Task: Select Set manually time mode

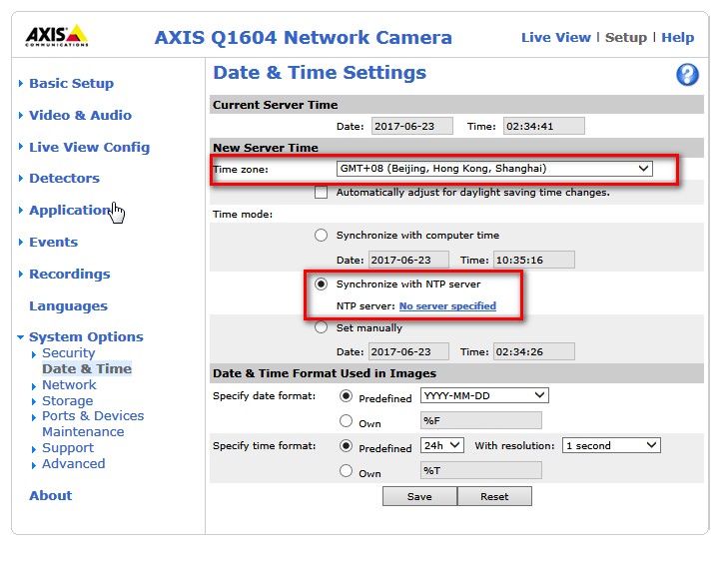Action: click(x=321, y=327)
